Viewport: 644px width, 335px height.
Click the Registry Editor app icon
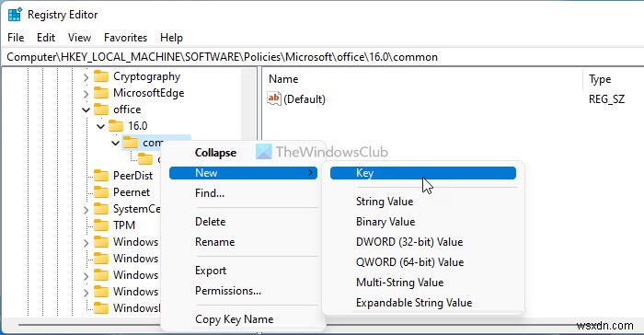[x=15, y=15]
